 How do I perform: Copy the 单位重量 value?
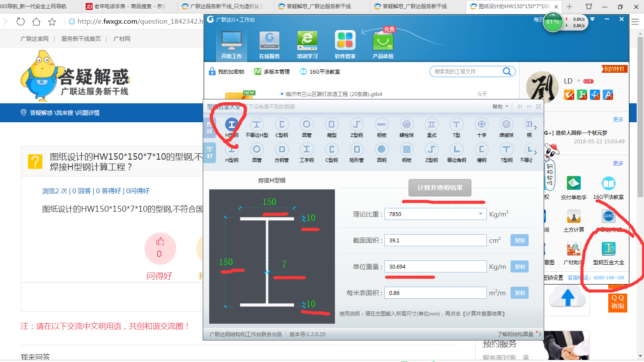coord(520,267)
